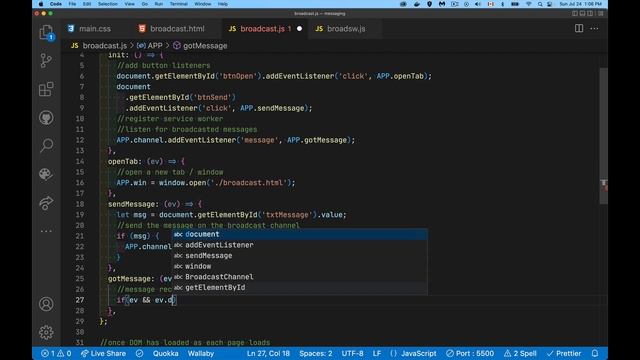Click the './broadcast.html' string on line 16
This screenshot has width=640, height=360.
[x=249, y=182]
